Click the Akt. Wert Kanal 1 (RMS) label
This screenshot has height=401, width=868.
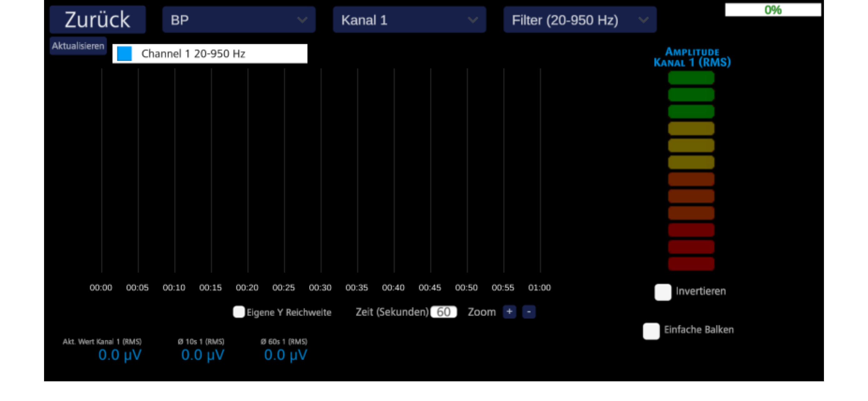coord(102,341)
